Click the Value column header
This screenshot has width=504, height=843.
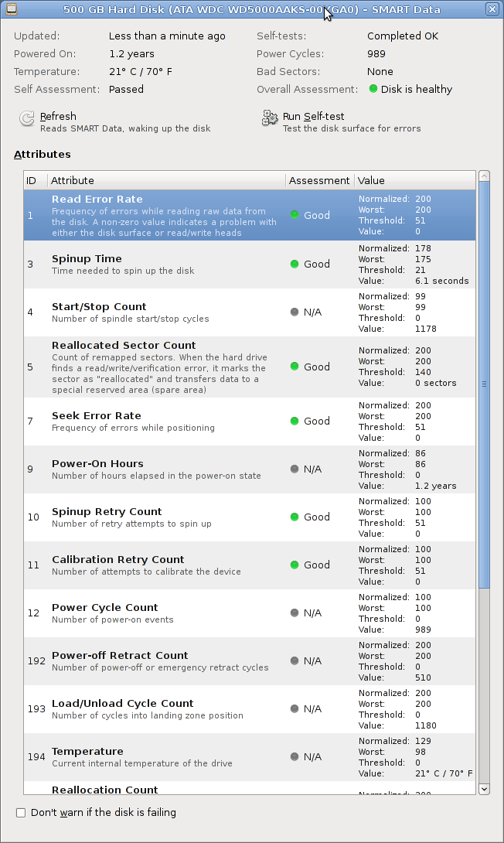[415, 181]
